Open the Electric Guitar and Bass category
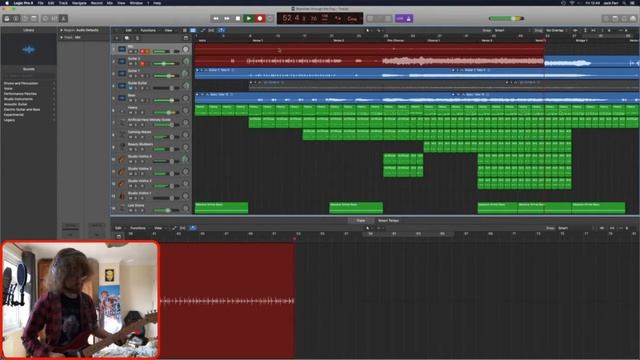 (x=22, y=110)
